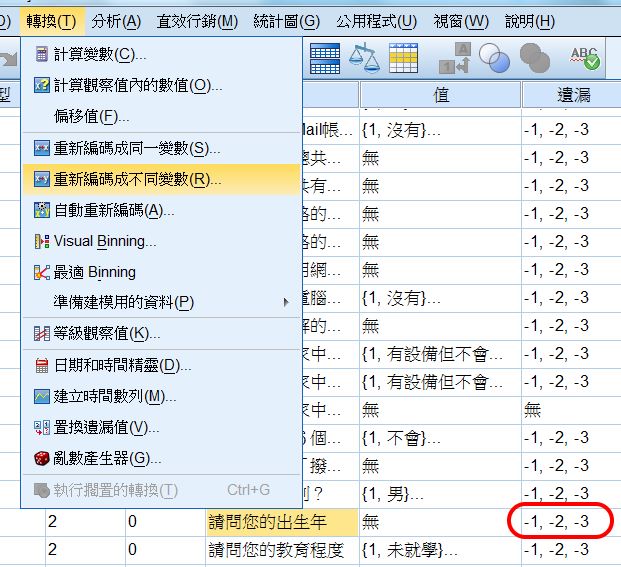The image size is (621, 567).
Task: Click the x-y icon beside 重新編碼成不同變數
Action: (x=42, y=179)
